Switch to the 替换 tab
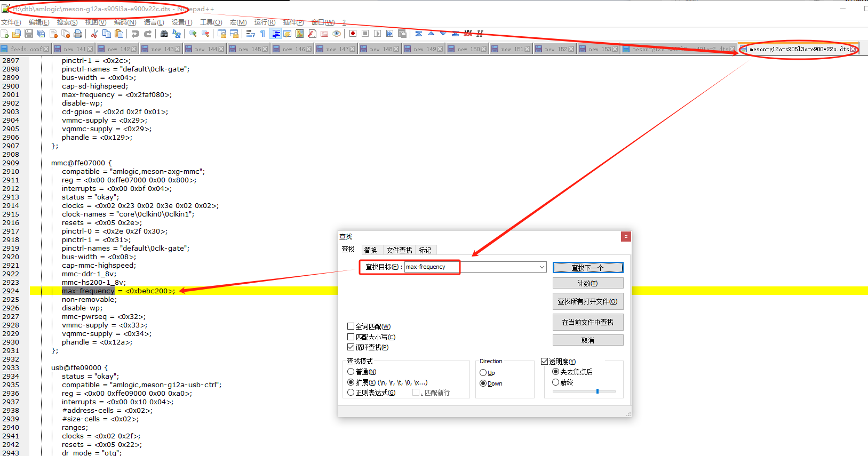This screenshot has height=456, width=868. pyautogui.click(x=370, y=250)
